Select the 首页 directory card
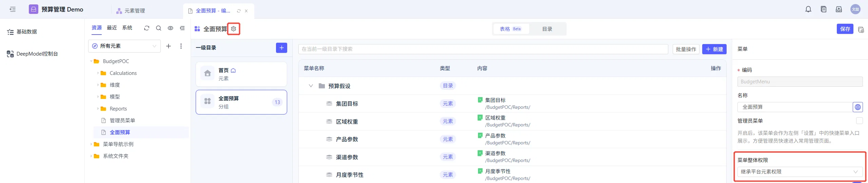Image resolution: width=868 pixels, height=183 pixels. pos(241,74)
